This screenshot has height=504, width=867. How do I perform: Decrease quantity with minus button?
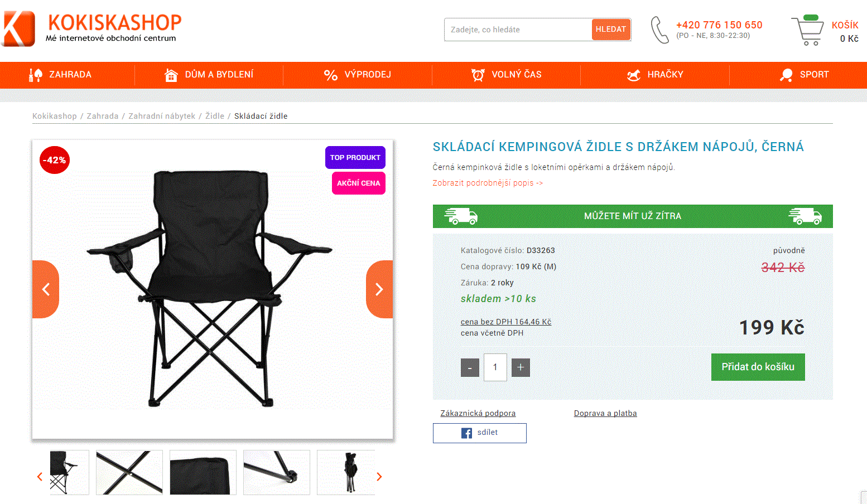click(x=470, y=367)
